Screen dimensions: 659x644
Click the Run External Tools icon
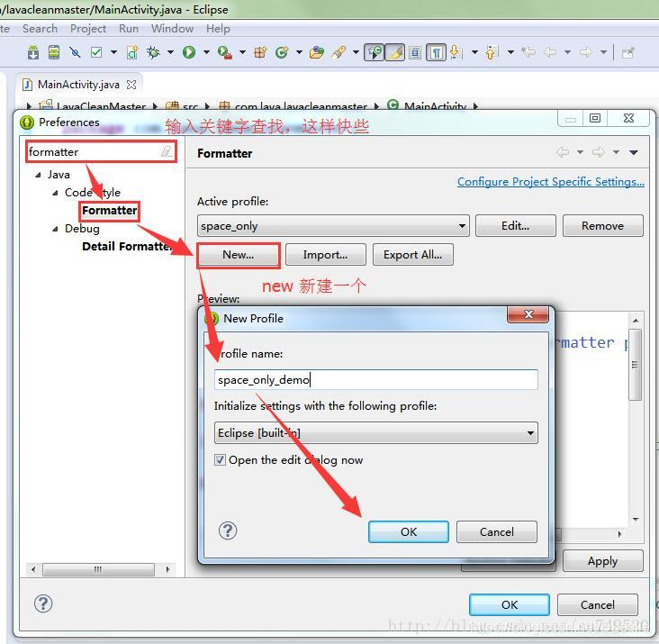point(225,52)
